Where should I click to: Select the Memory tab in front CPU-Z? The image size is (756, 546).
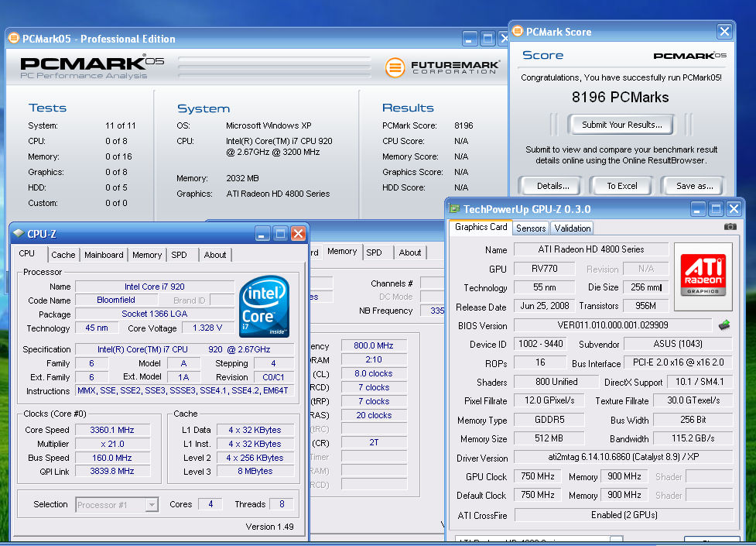tap(147, 255)
